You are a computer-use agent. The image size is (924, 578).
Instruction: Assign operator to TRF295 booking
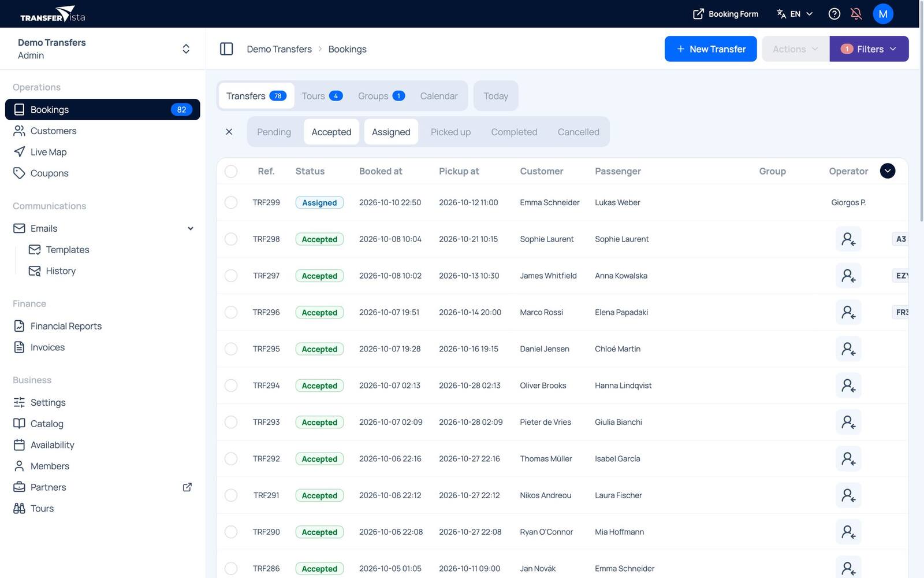(x=848, y=349)
